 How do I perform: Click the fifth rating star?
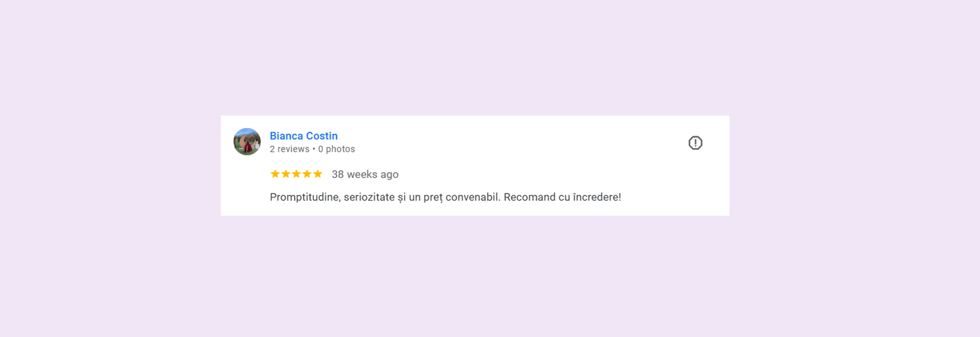pos(318,174)
